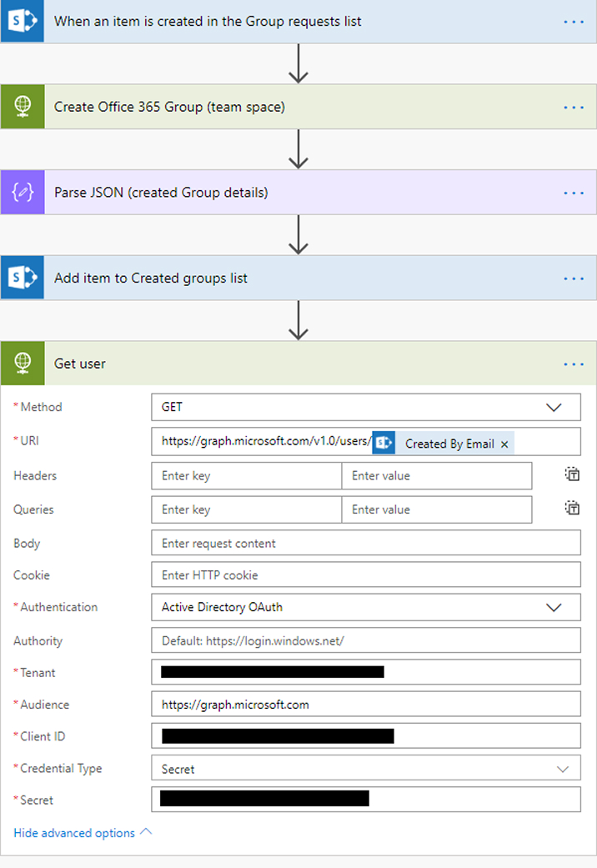Click the Parse JSON braces icon
Screen dimensions: 597x868
click(x=23, y=192)
